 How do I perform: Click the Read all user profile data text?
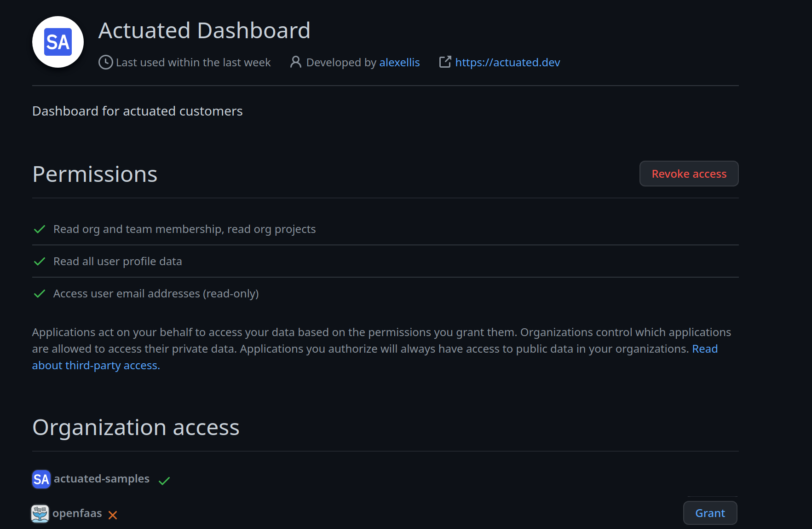118,262
